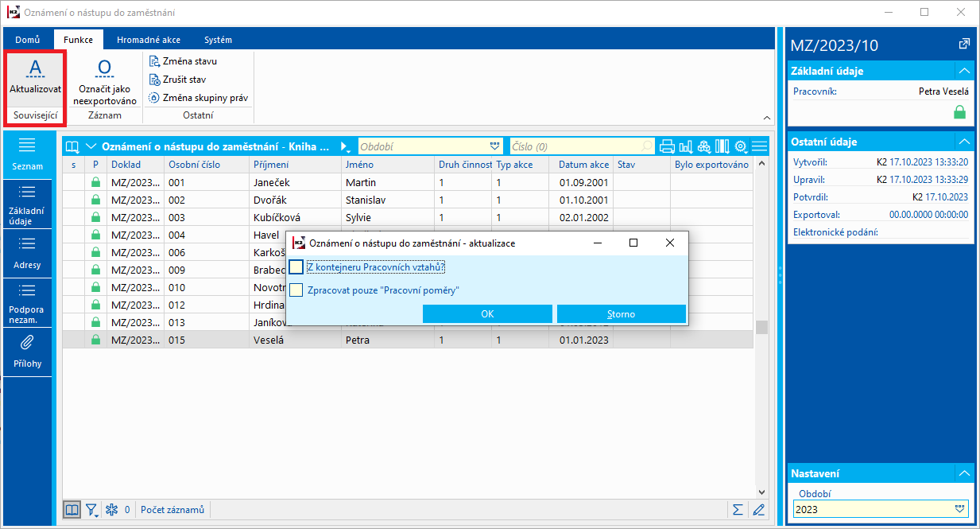
Task: Click the bar chart icon in list toolbar
Action: (686, 146)
